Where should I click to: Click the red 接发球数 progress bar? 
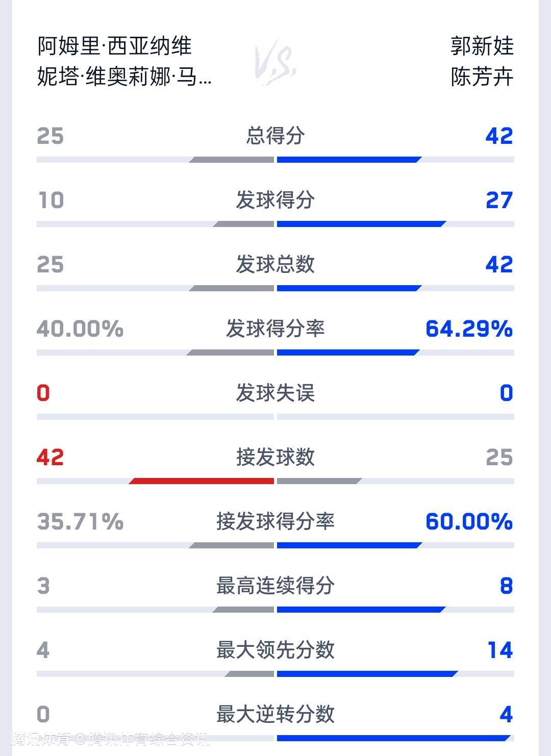[x=202, y=481]
